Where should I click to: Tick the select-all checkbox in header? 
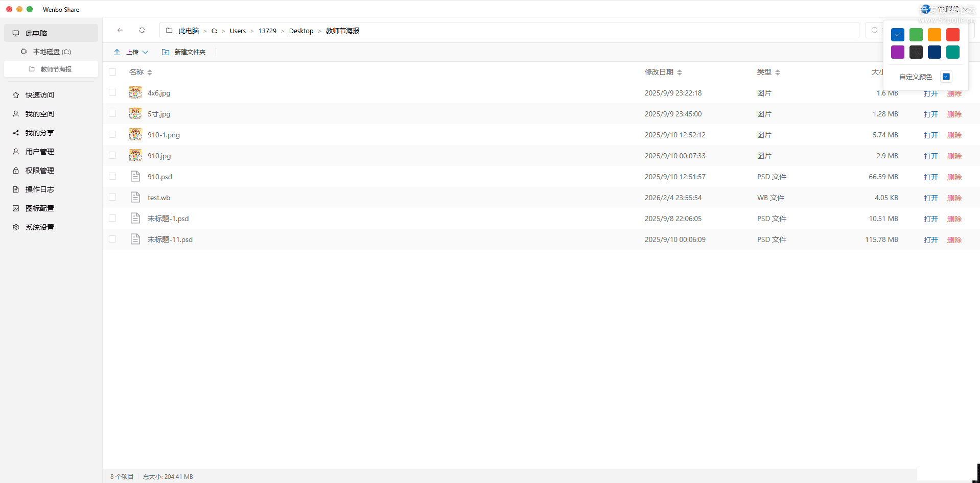click(112, 72)
